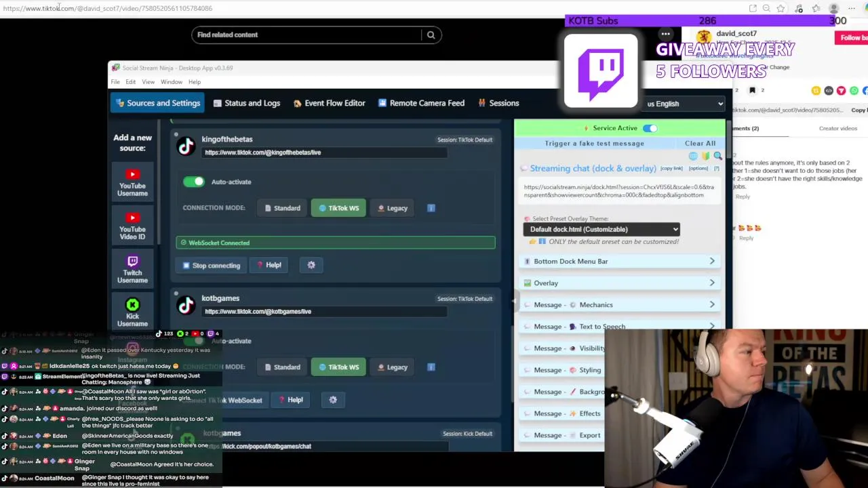Select Standard connection mode for kotbgames

click(283, 367)
